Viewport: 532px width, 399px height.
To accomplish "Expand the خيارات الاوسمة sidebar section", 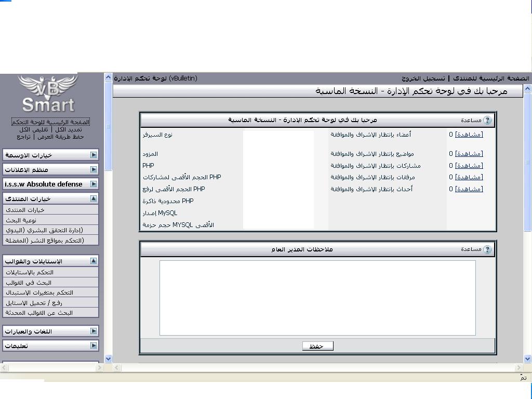I will click(94, 155).
